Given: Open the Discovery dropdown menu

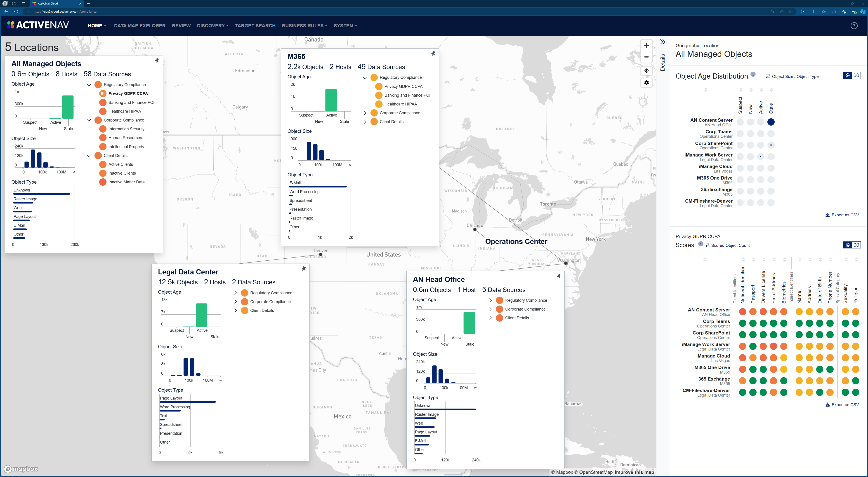Looking at the screenshot, I should tap(212, 25).
